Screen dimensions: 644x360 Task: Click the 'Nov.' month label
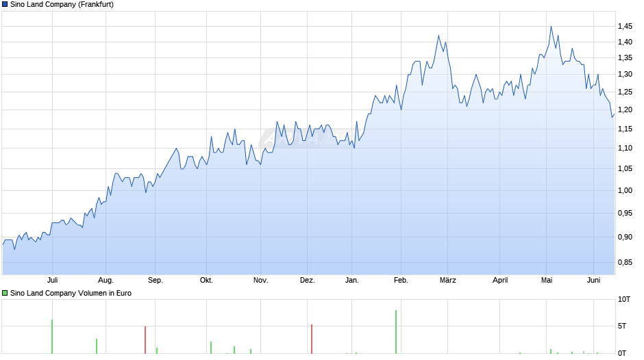(260, 280)
